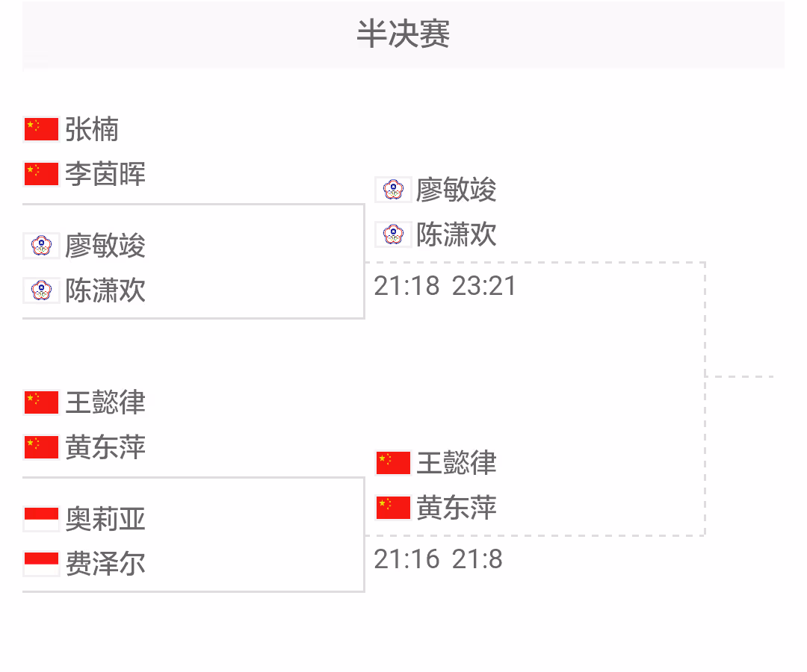Click Chinese Taipei emblem beside winner-column 陈潇欢
Viewport: 807px width, 672px height.
[x=393, y=234]
